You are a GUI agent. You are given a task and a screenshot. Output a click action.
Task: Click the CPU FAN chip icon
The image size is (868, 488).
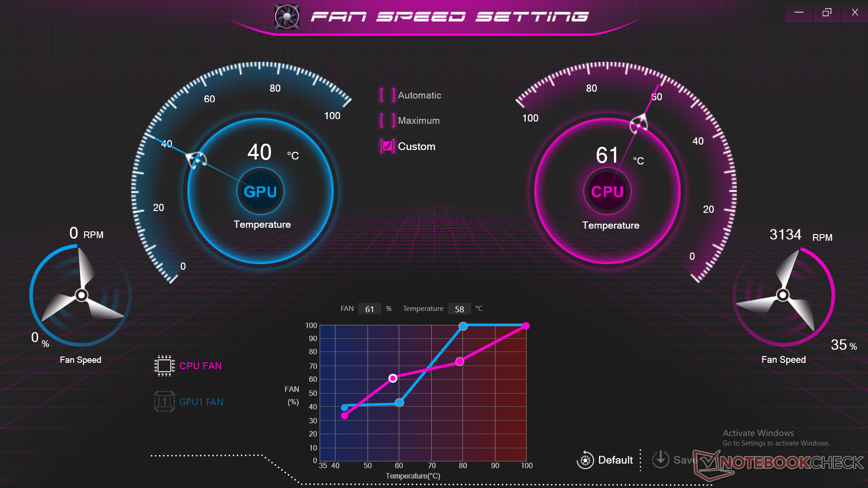pyautogui.click(x=164, y=366)
